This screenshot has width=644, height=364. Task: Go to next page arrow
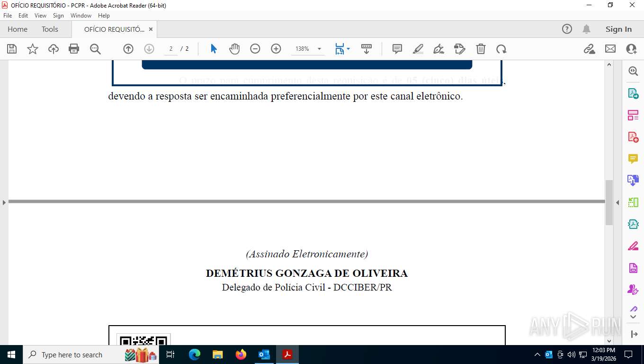pos(149,49)
